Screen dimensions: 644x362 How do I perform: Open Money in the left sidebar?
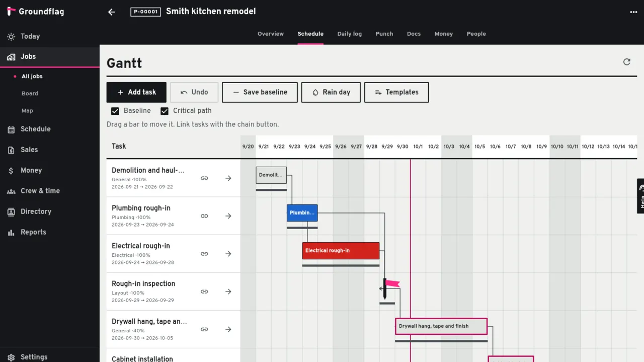point(50,170)
